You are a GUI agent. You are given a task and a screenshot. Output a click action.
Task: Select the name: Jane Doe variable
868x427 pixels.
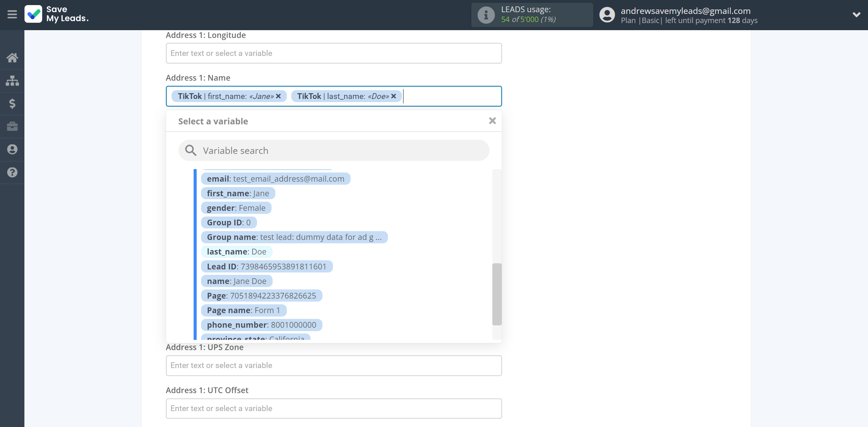pos(237,281)
